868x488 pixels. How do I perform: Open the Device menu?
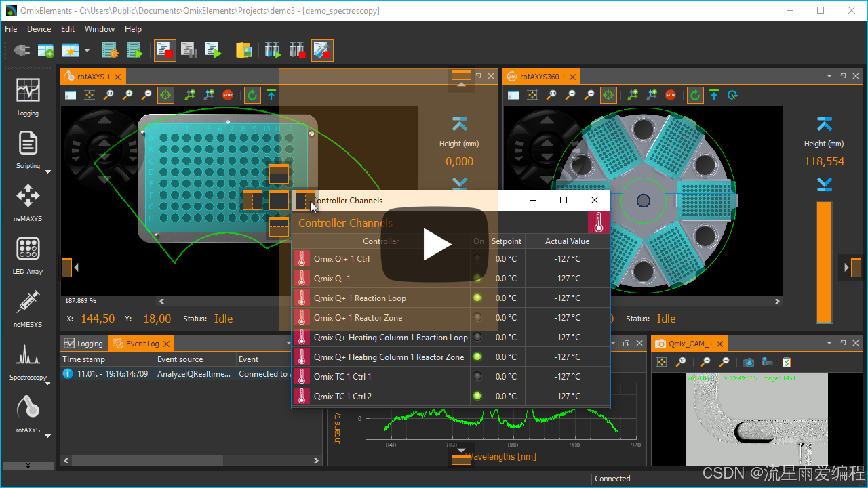point(39,29)
